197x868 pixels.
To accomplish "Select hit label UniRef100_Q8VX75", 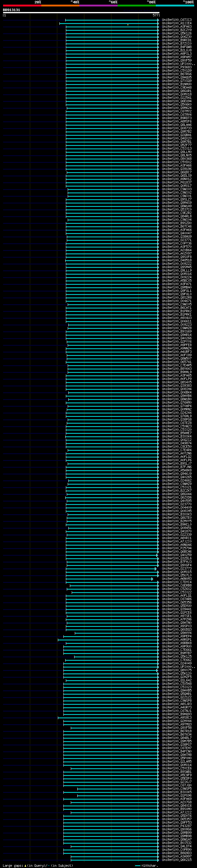I will (x=176, y=670).
